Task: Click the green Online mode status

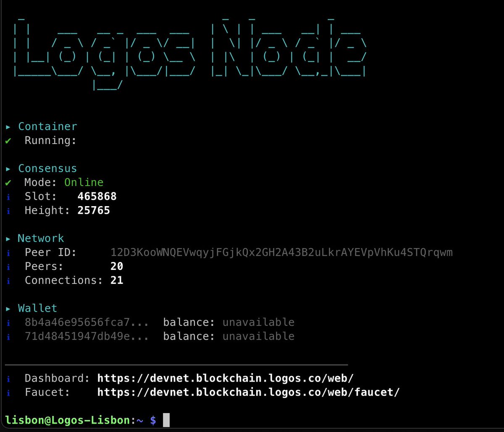Action: tap(84, 182)
